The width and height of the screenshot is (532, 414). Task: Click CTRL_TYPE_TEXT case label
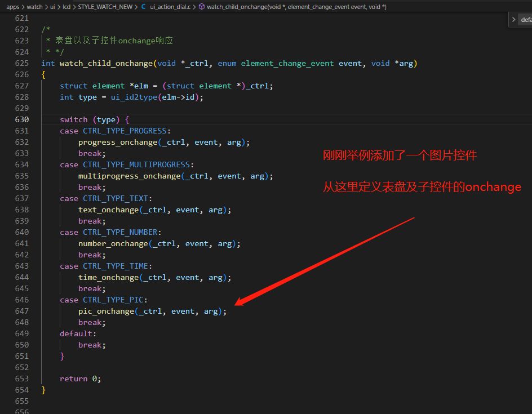pyautogui.click(x=116, y=199)
